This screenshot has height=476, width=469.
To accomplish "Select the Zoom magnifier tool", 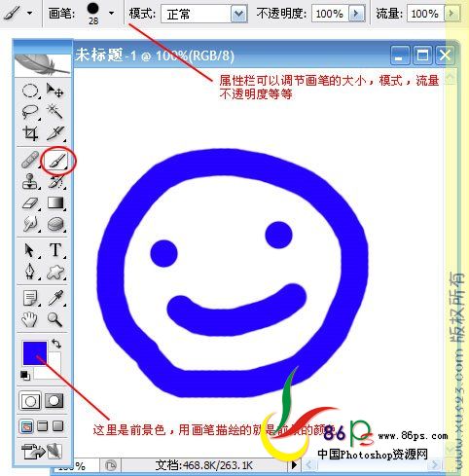I will (x=55, y=319).
